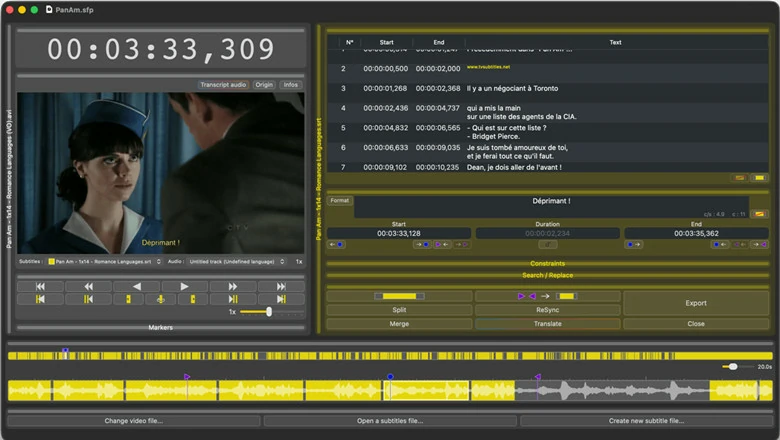This screenshot has width=780, height=440.
Task: Expand the Markers section
Action: [160, 327]
